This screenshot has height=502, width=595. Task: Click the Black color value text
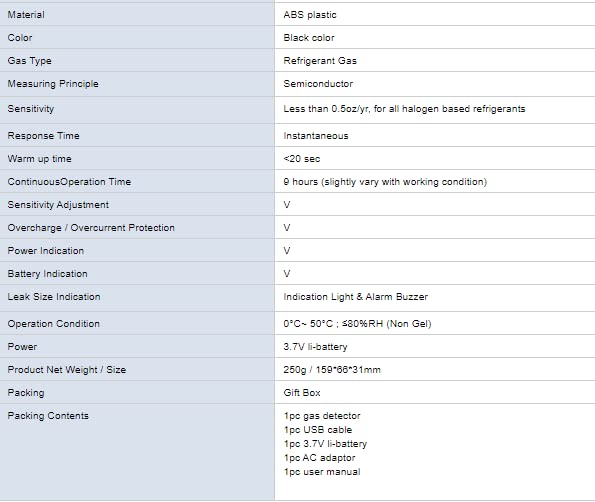pos(309,38)
